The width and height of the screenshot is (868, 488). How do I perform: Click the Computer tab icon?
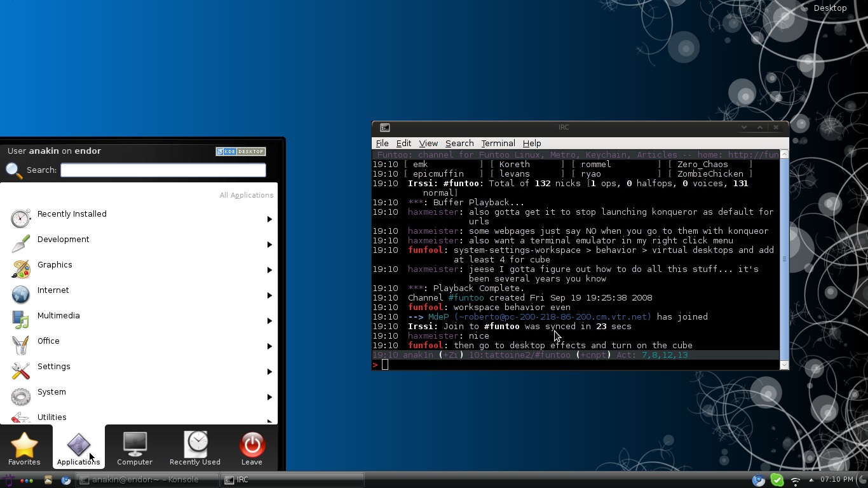click(135, 448)
